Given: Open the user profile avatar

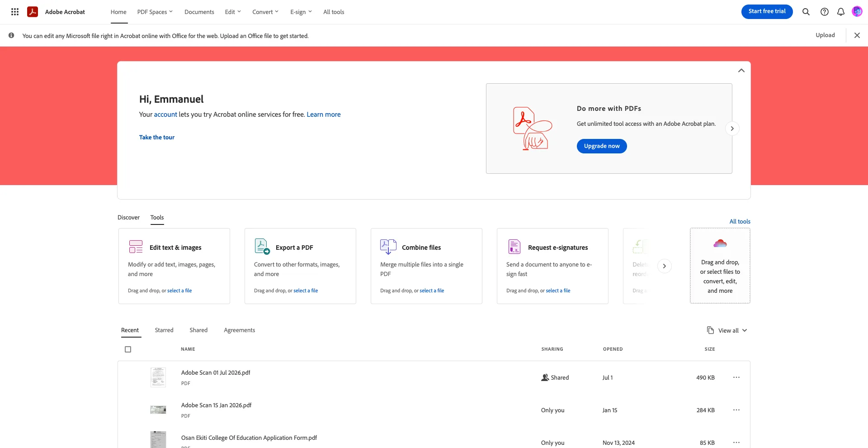Looking at the screenshot, I should tap(857, 12).
